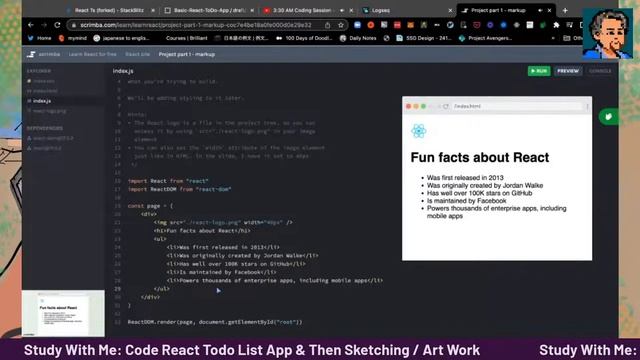Click the browser Back arrow
This screenshot has width=640, height=360.
coord(31,25)
